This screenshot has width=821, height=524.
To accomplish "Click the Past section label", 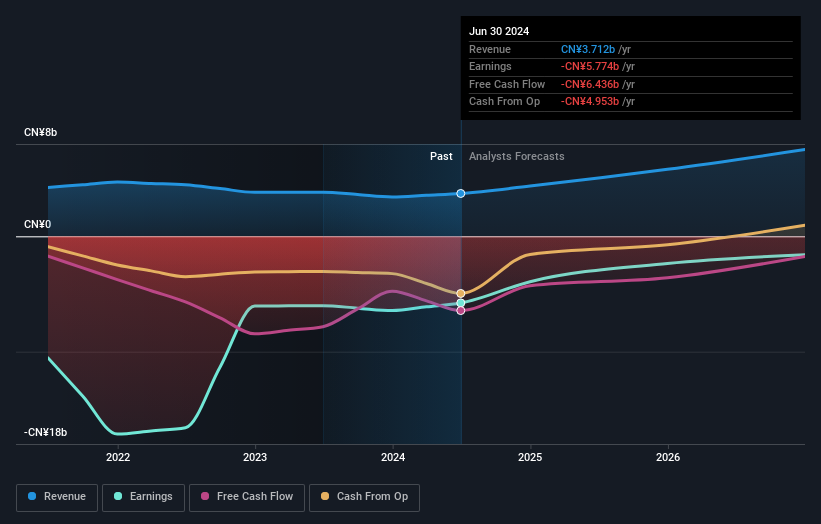I will [x=441, y=157].
